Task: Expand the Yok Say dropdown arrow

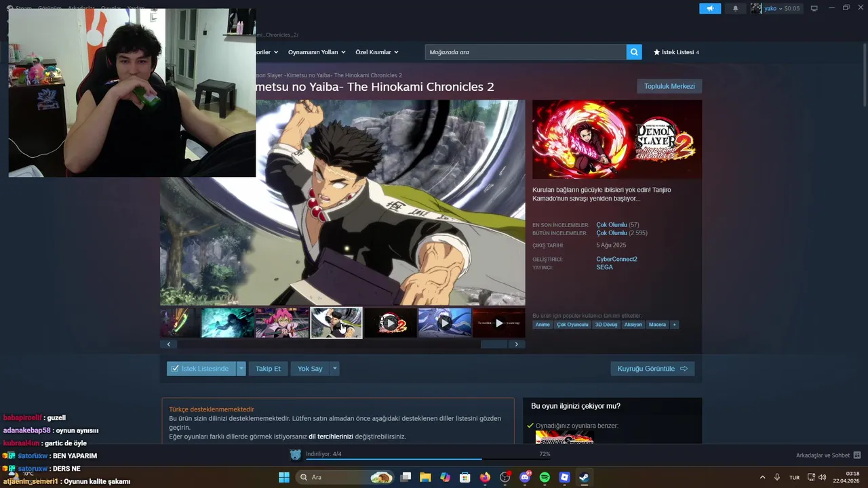Action: click(334, 369)
